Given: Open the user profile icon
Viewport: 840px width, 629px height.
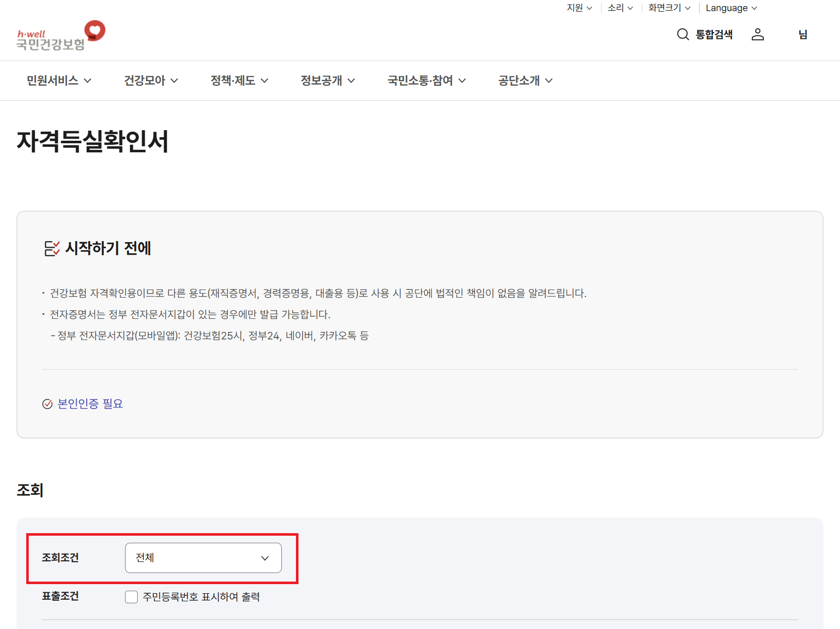Looking at the screenshot, I should click(758, 34).
